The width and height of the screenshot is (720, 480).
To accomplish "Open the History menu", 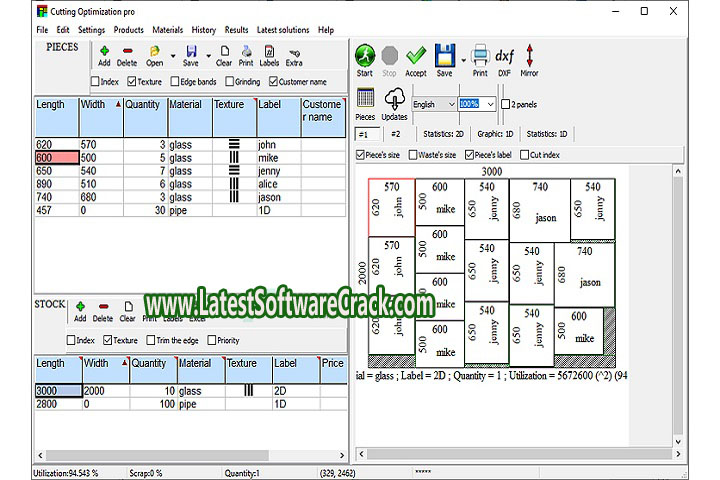I will 204,30.
